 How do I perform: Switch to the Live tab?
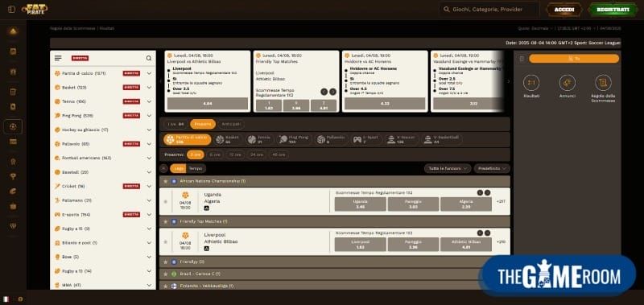coord(175,124)
